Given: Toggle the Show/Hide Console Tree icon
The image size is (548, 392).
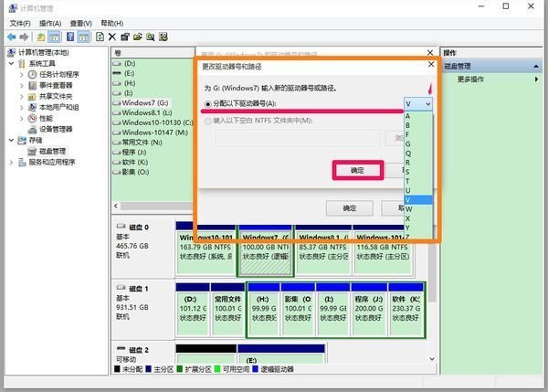Looking at the screenshot, I should tap(54, 37).
